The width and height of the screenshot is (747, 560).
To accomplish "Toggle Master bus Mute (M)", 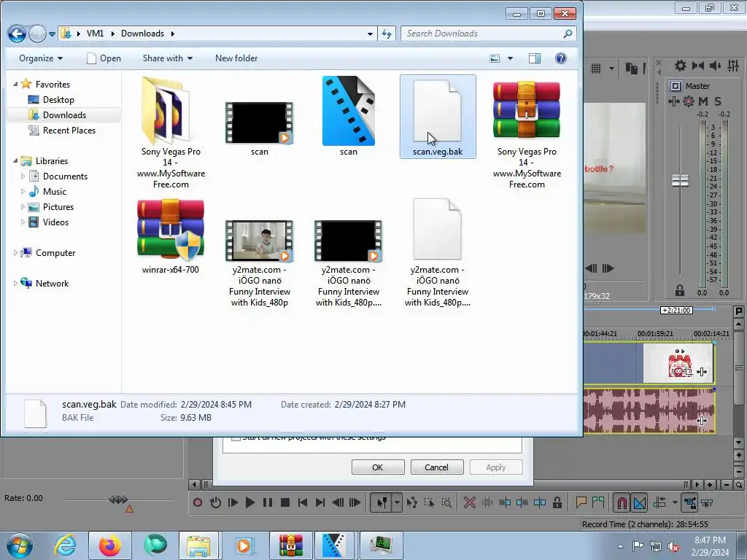I will (x=703, y=101).
